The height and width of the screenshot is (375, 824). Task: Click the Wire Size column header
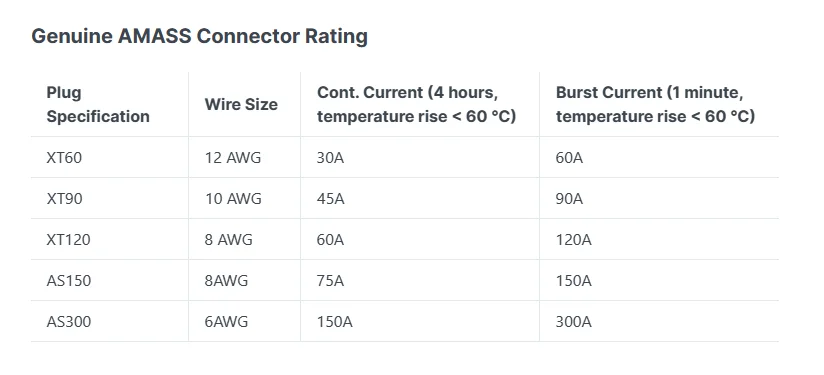click(x=241, y=104)
